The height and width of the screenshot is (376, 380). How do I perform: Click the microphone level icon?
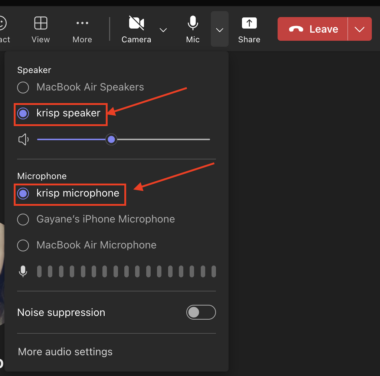point(23,271)
